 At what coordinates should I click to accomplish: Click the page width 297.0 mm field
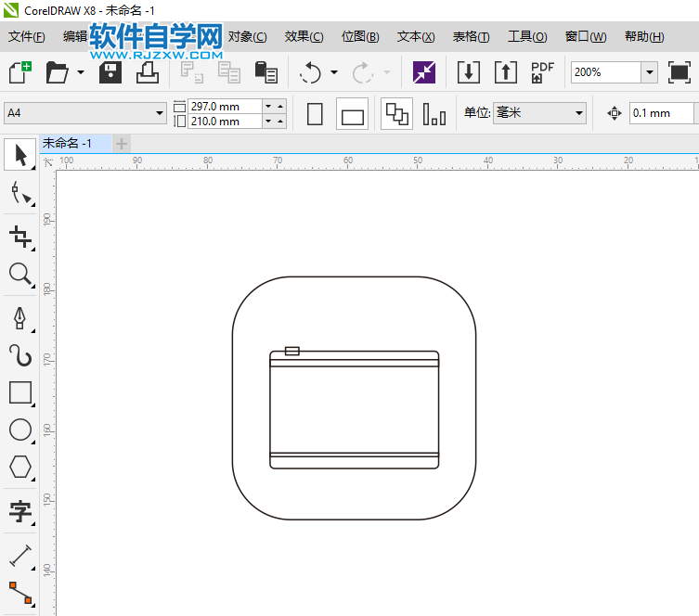click(224, 107)
